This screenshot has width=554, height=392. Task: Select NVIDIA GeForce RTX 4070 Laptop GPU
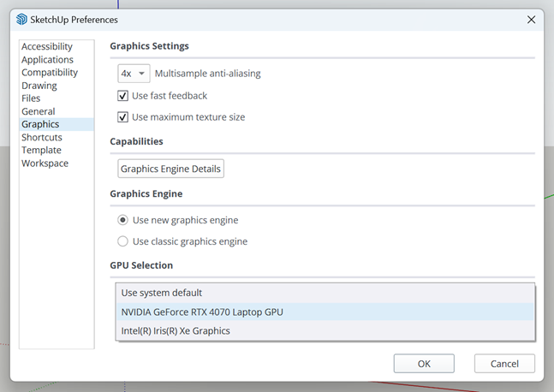click(325, 312)
